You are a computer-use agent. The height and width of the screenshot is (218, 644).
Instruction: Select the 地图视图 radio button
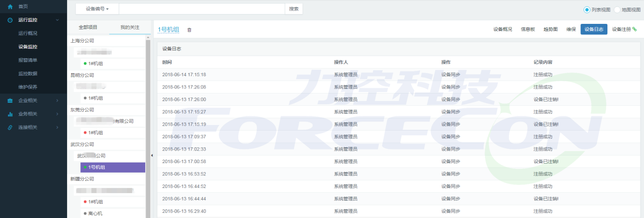pos(617,10)
